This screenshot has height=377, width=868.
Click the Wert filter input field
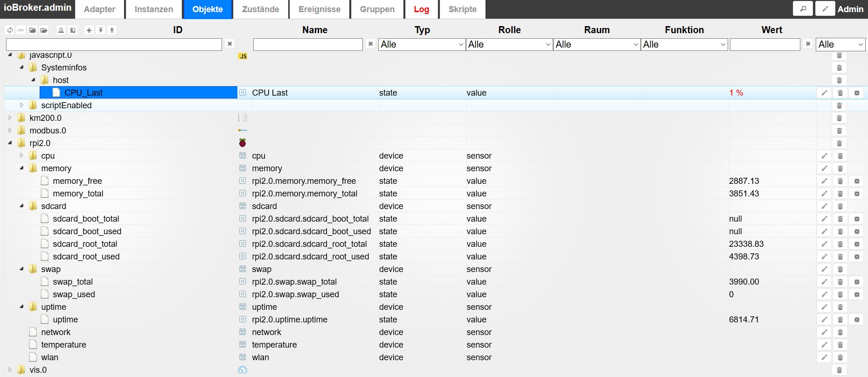pyautogui.click(x=765, y=44)
